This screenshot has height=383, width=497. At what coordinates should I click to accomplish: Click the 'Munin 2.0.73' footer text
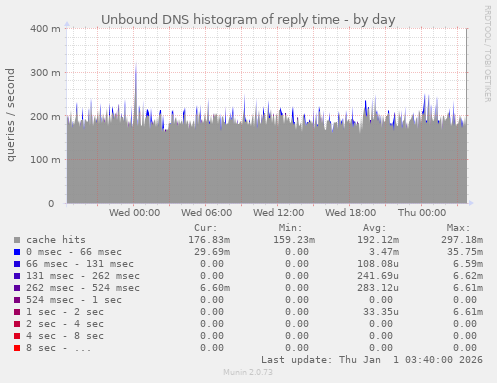[x=248, y=372]
